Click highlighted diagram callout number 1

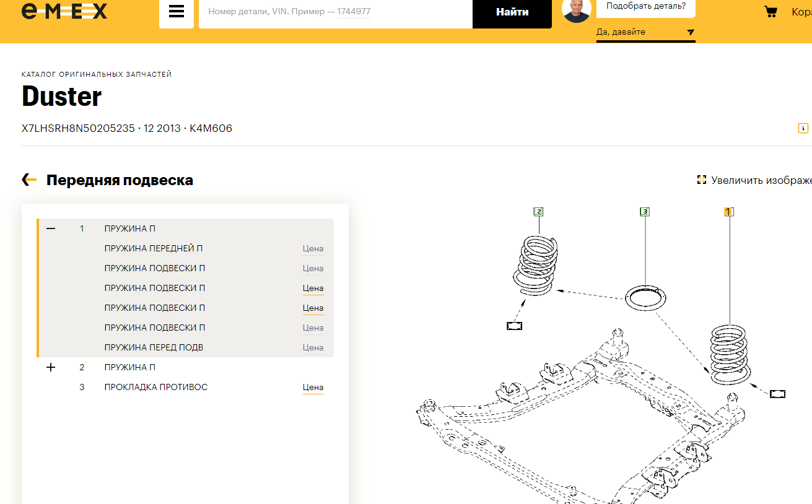coord(729,212)
